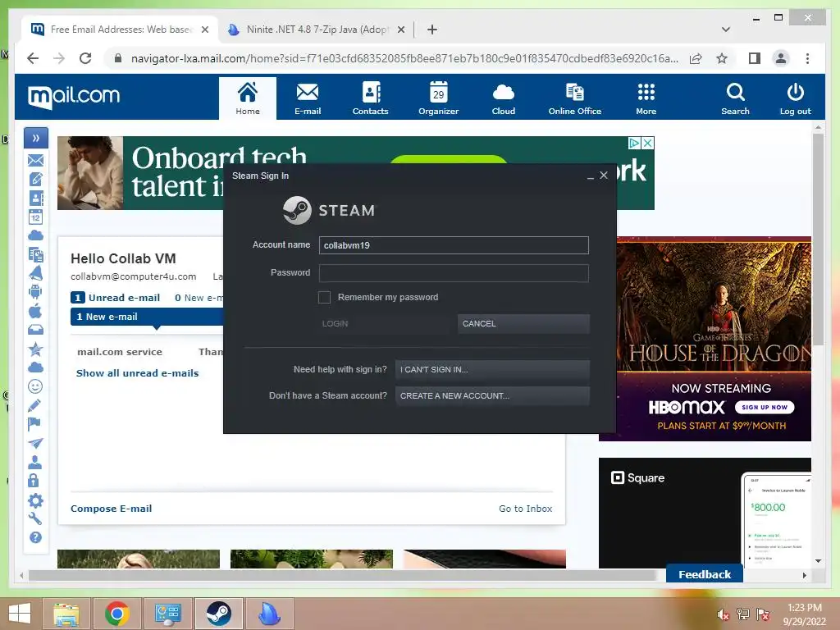Open the E-mail tab in navigation bar

[x=308, y=98]
